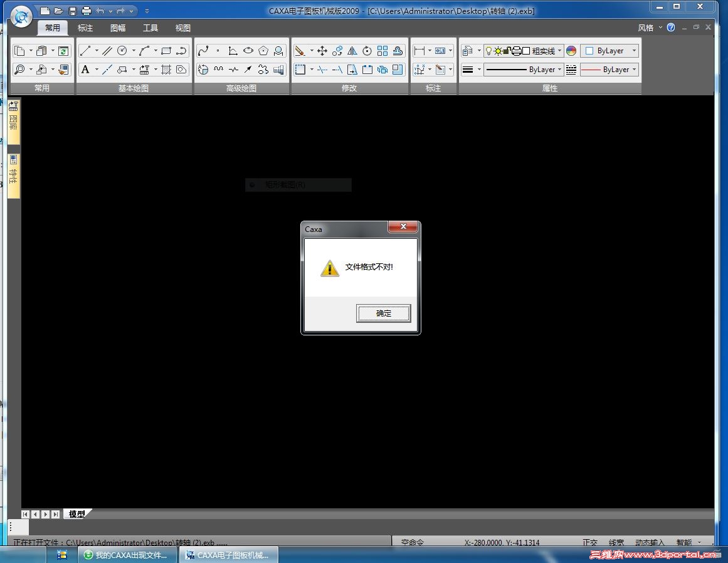The image size is (728, 563).
Task: Open the 粗实线 layer dropdown
Action: (x=523, y=51)
